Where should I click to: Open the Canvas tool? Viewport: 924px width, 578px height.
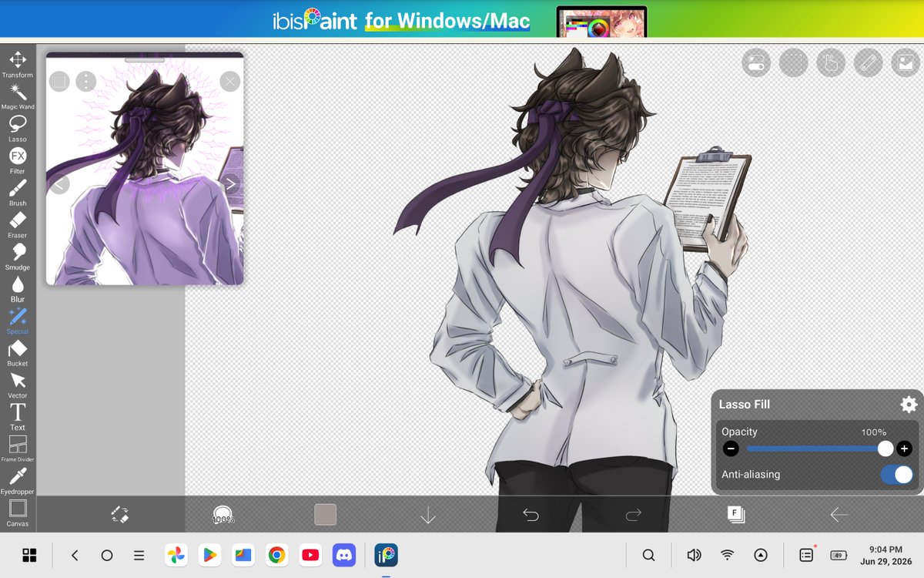tap(18, 512)
